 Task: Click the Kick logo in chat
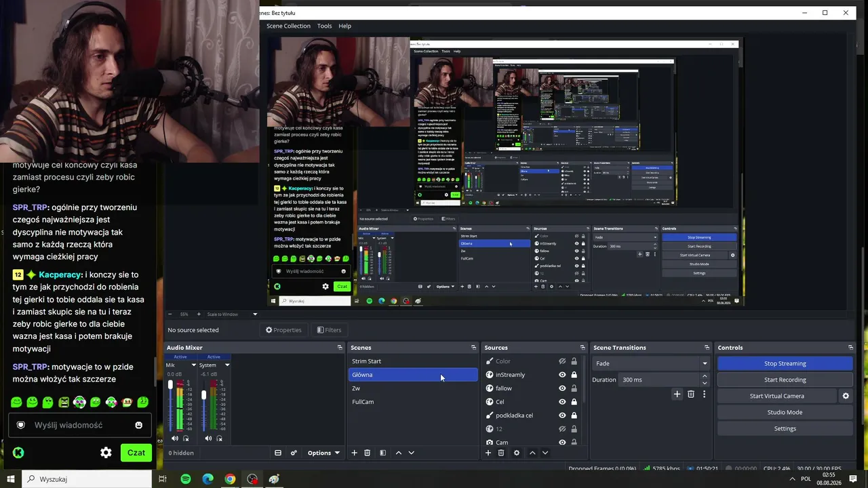click(x=18, y=453)
